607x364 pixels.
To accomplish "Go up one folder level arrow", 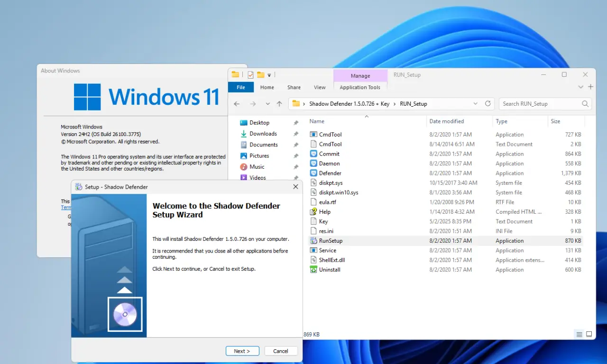I will 279,104.
